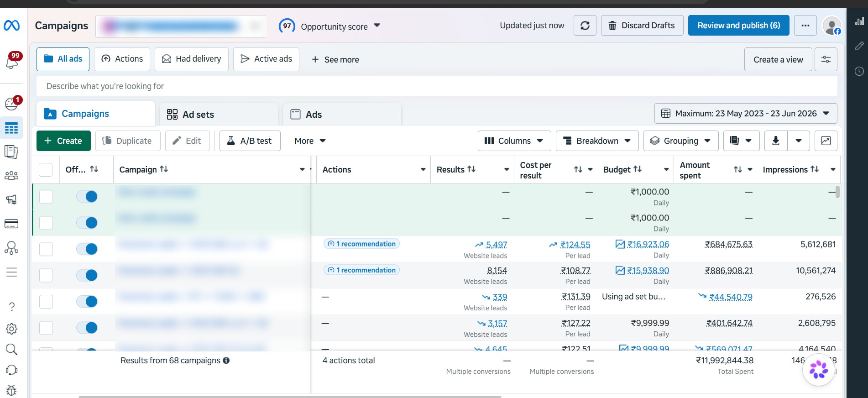Select the Active ads view

coord(266,59)
